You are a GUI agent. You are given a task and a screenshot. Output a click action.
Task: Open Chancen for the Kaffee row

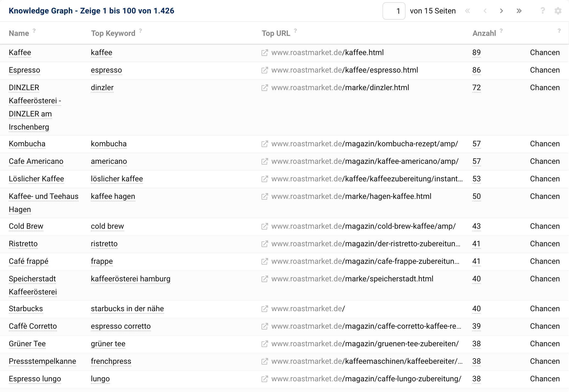545,53
